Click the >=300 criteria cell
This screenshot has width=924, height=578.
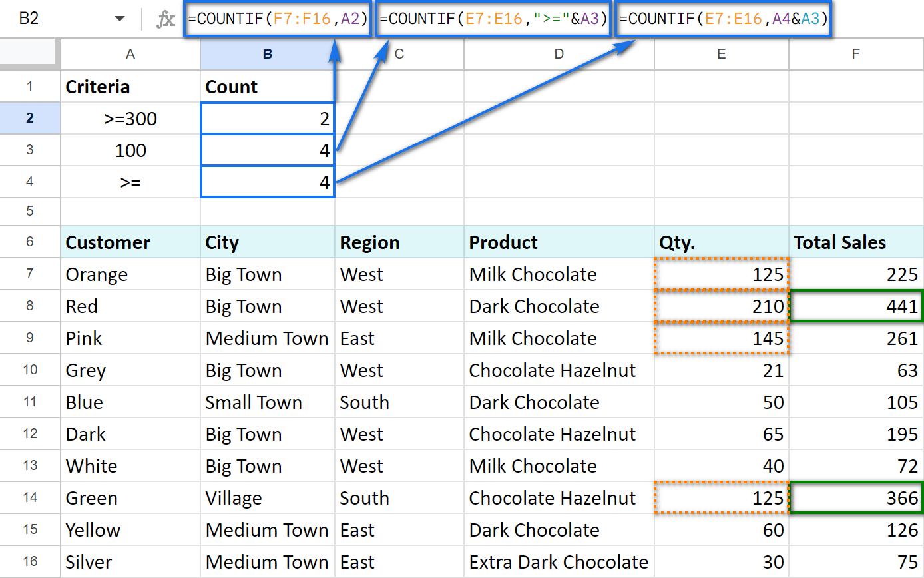(130, 119)
